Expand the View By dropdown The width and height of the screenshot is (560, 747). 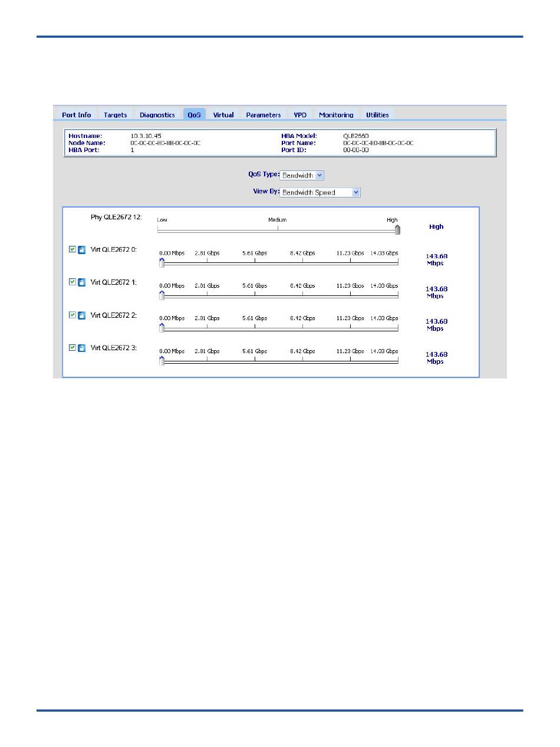click(x=320, y=192)
